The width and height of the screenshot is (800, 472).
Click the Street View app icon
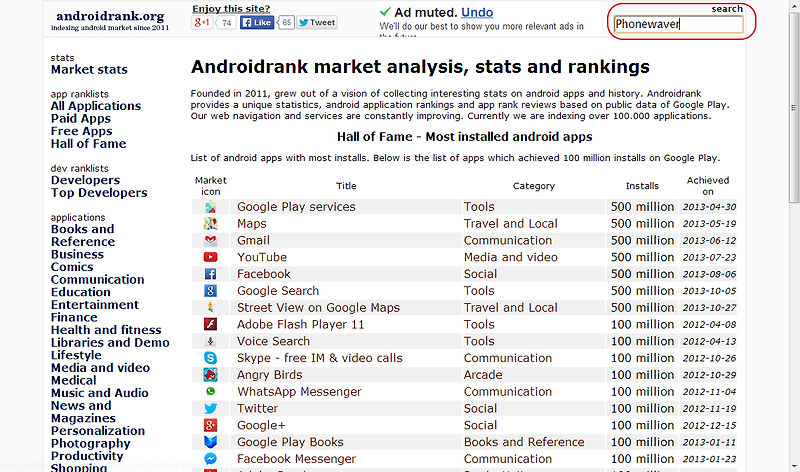tap(210, 308)
